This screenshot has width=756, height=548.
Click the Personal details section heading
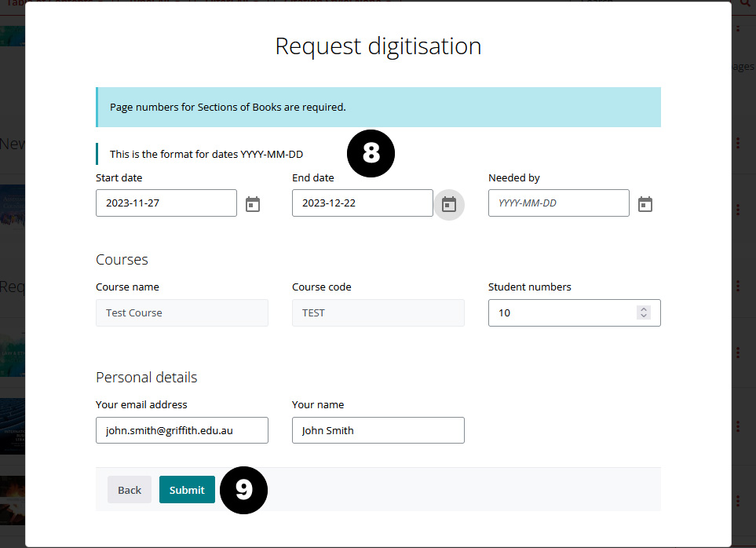pyautogui.click(x=147, y=378)
